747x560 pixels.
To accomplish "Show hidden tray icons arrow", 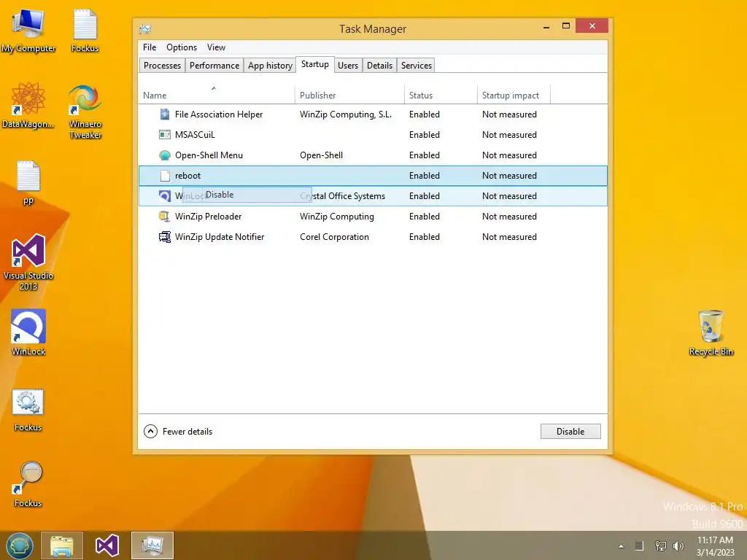I will [x=621, y=546].
